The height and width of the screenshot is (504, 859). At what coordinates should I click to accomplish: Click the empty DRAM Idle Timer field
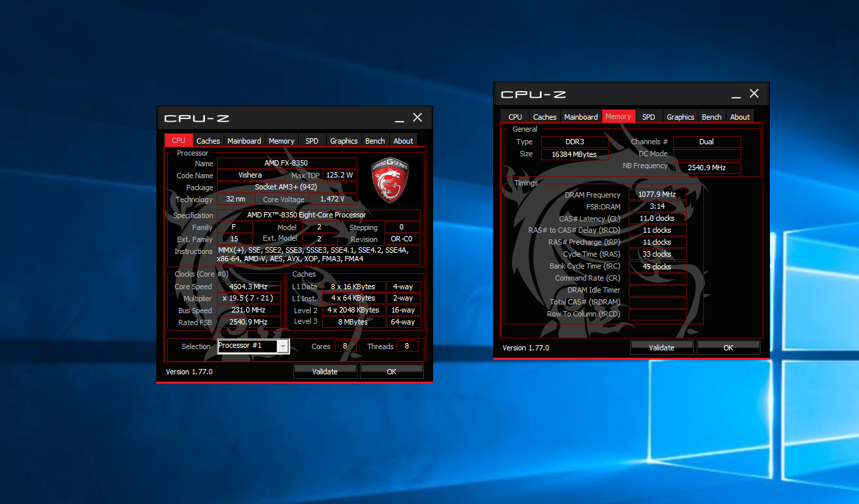(657, 291)
